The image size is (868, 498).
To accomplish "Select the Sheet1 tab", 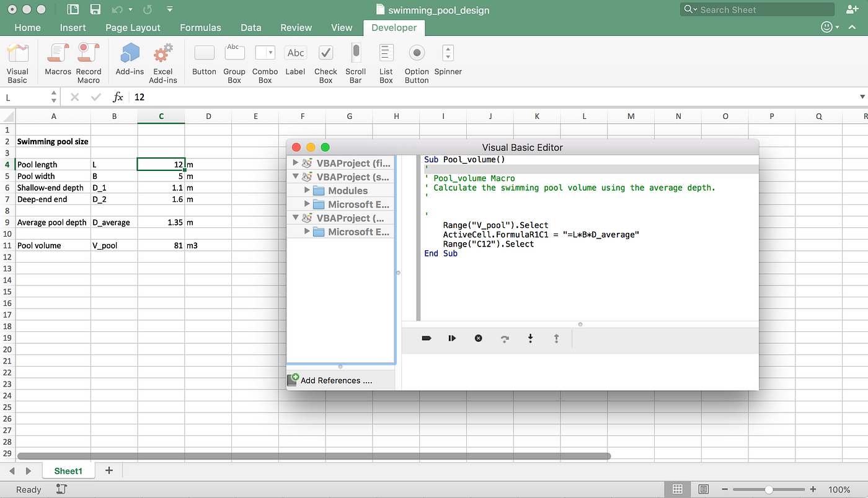I will [x=68, y=470].
